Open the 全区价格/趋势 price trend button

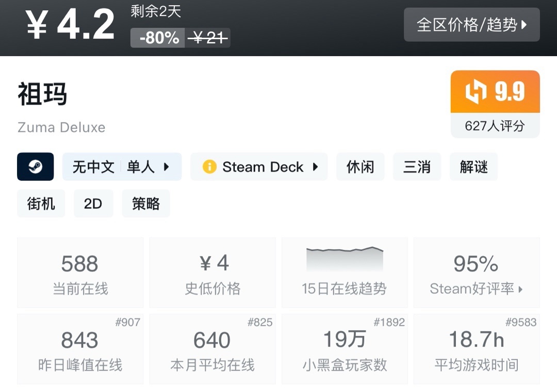click(x=471, y=25)
